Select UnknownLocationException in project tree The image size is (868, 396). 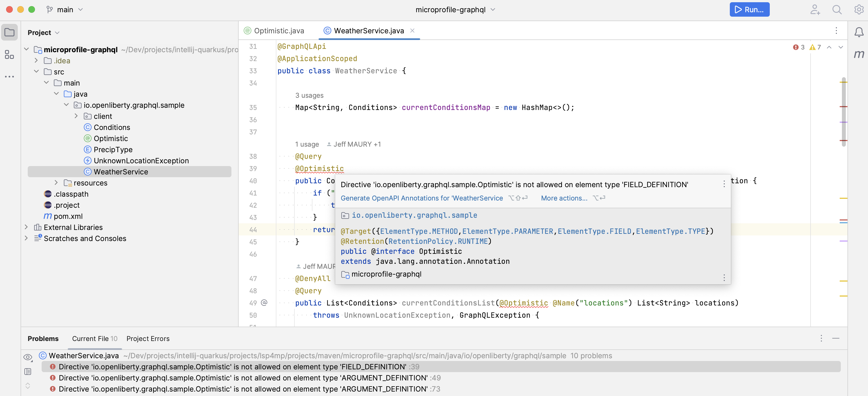click(141, 161)
